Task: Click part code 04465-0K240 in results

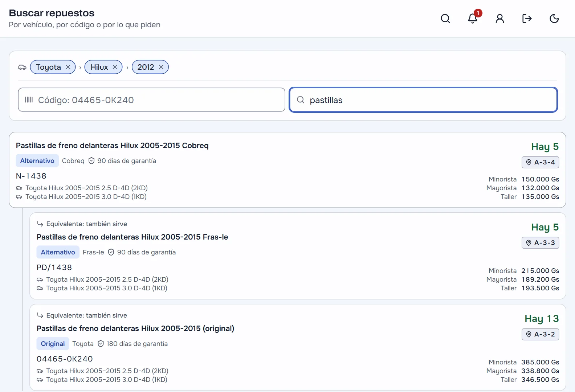Action: 65,359
